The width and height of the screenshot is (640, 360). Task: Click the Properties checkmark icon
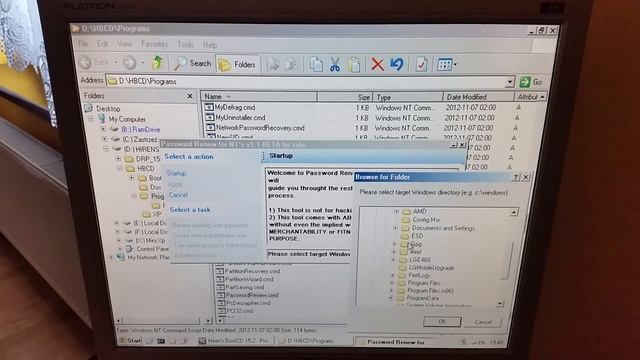coord(421,64)
